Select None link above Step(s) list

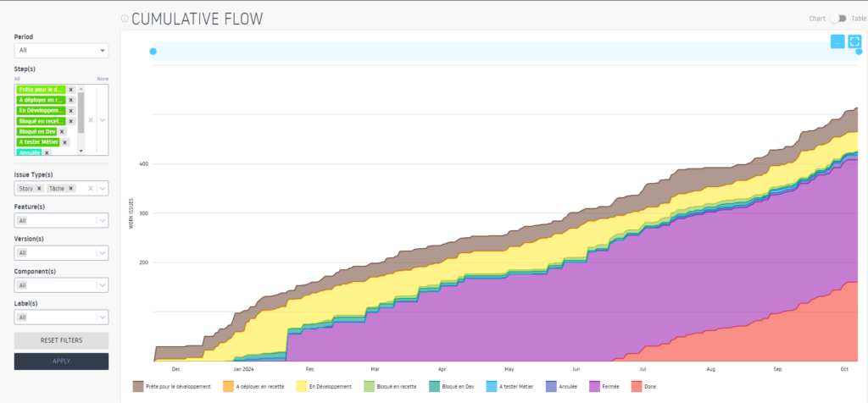tap(103, 79)
